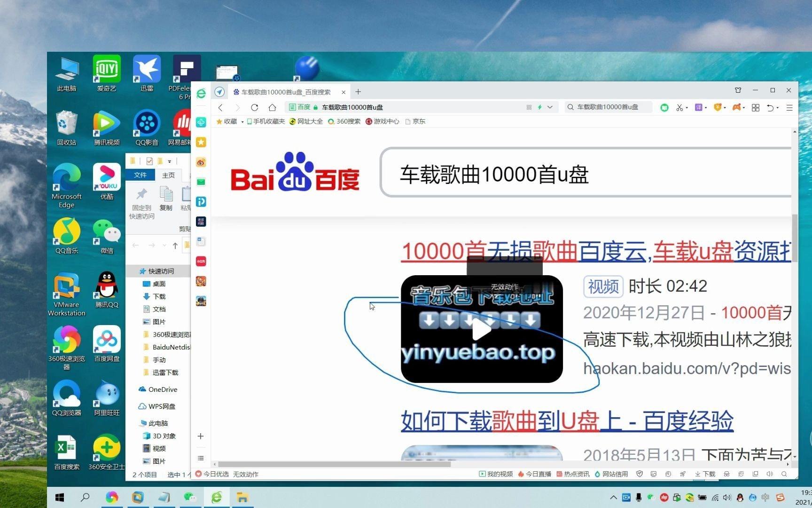The height and width of the screenshot is (508, 812).
Task: Click 今日优选 in status bar
Action: pos(212,474)
